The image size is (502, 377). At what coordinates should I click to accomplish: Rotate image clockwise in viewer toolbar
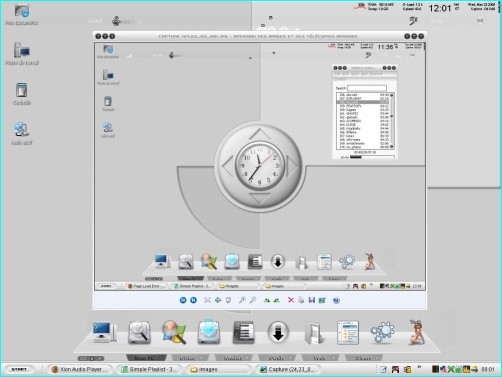267,300
